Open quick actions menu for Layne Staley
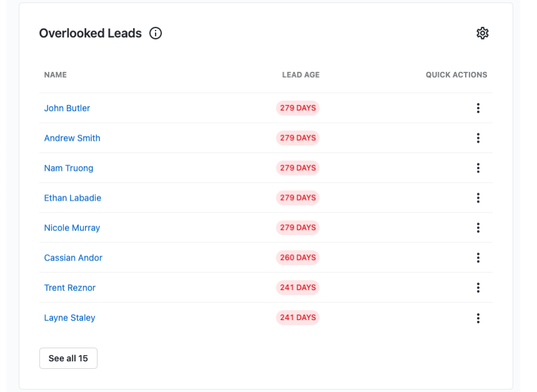Viewport: 537px width, 392px height. (x=478, y=318)
